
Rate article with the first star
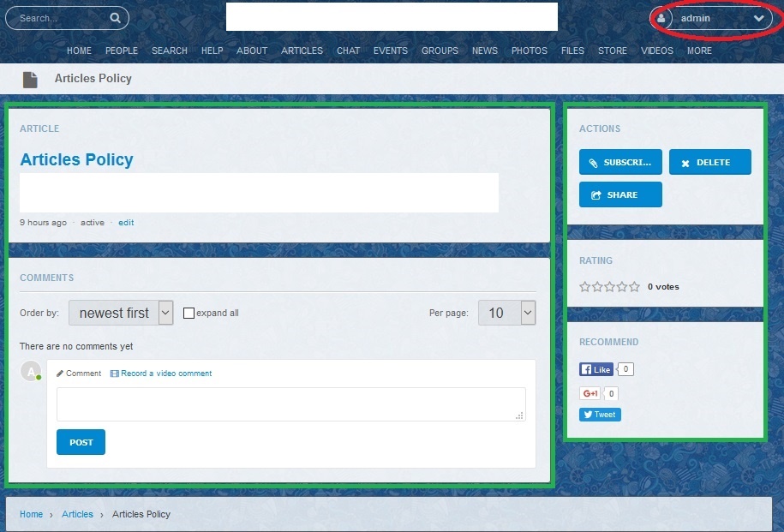click(585, 287)
